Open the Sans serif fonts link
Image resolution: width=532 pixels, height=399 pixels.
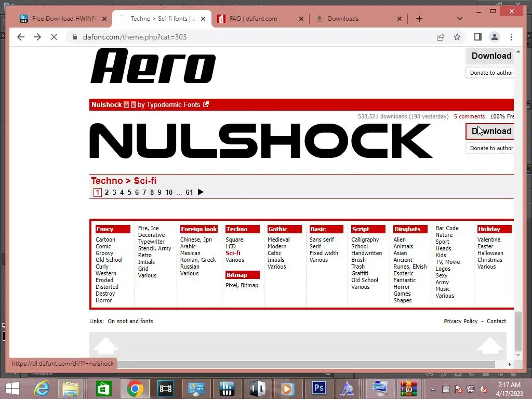coord(322,240)
